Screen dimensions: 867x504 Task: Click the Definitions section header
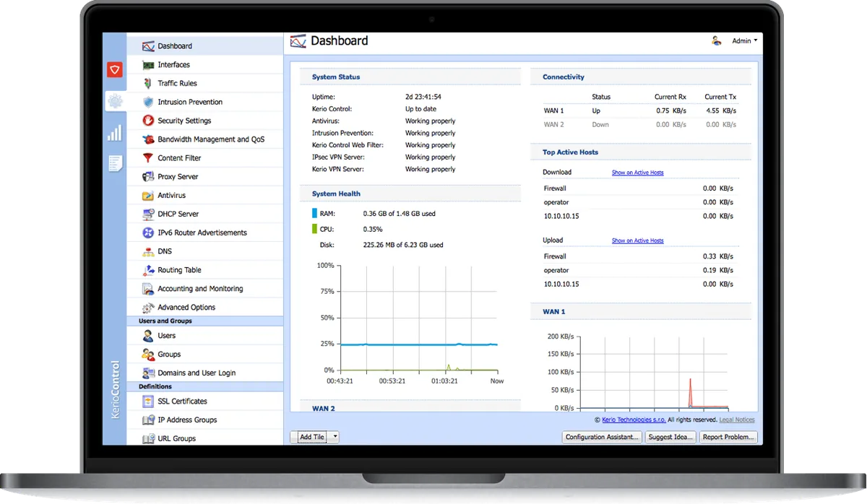(205, 387)
